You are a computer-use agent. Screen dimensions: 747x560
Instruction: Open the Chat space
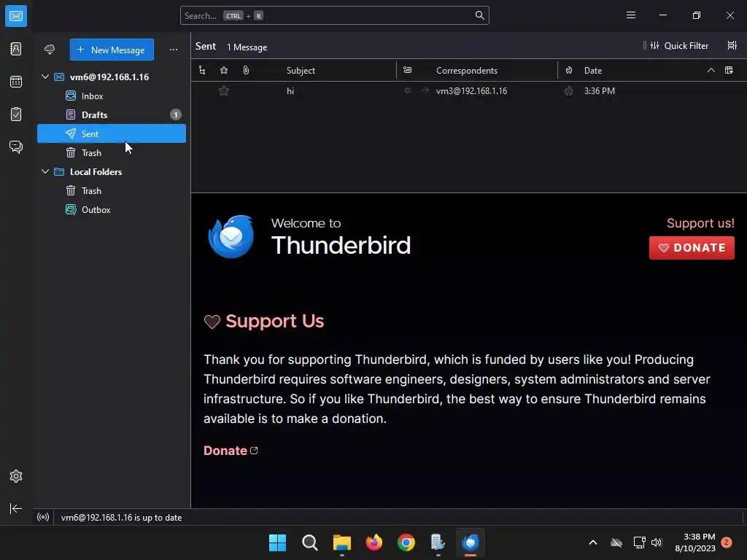pyautogui.click(x=16, y=147)
